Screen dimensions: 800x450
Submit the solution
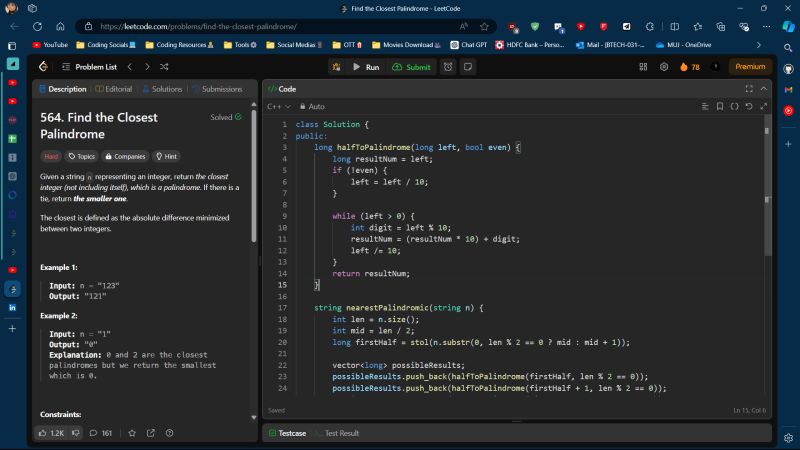pyautogui.click(x=411, y=67)
